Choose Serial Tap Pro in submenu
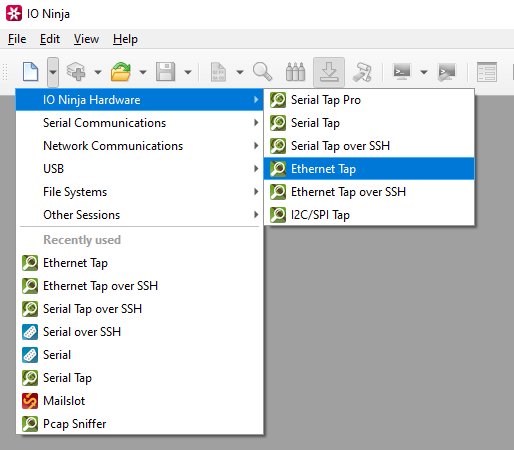This screenshot has height=450, width=514. point(369,100)
